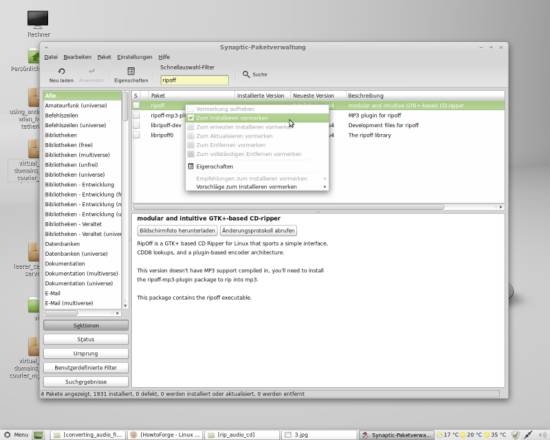The width and height of the screenshot is (550, 440).
Task: Click the category list scroll right arrow
Action: (117, 313)
